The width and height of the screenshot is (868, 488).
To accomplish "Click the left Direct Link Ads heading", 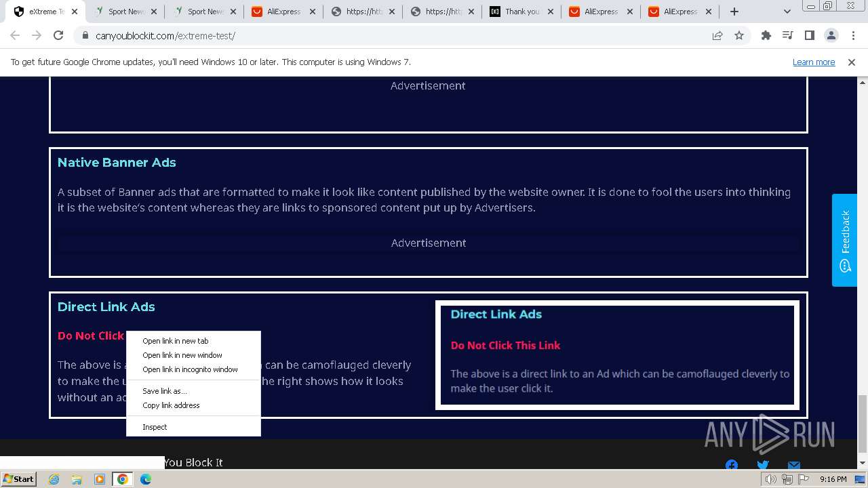I will pyautogui.click(x=106, y=307).
